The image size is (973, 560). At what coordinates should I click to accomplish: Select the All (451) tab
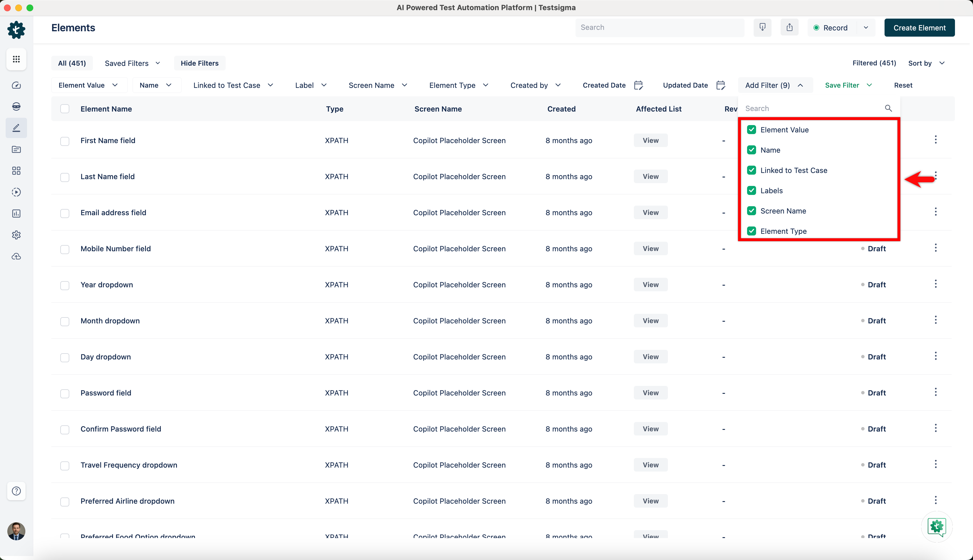pos(72,63)
